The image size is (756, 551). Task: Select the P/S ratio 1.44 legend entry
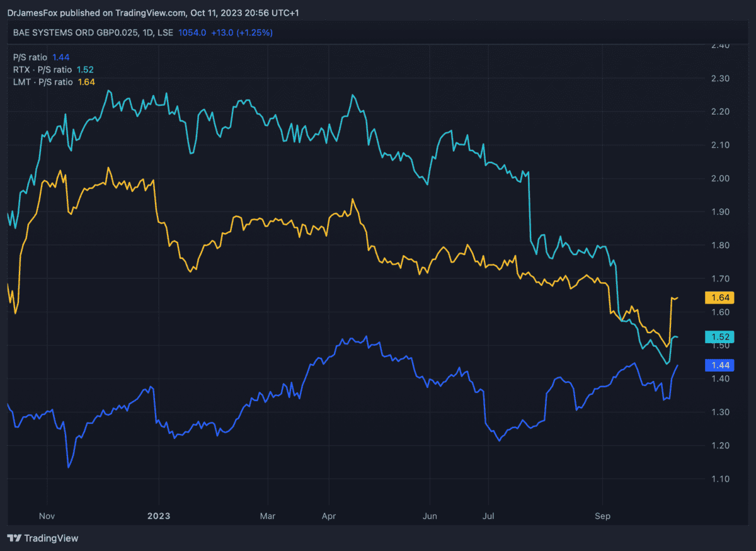coord(40,57)
